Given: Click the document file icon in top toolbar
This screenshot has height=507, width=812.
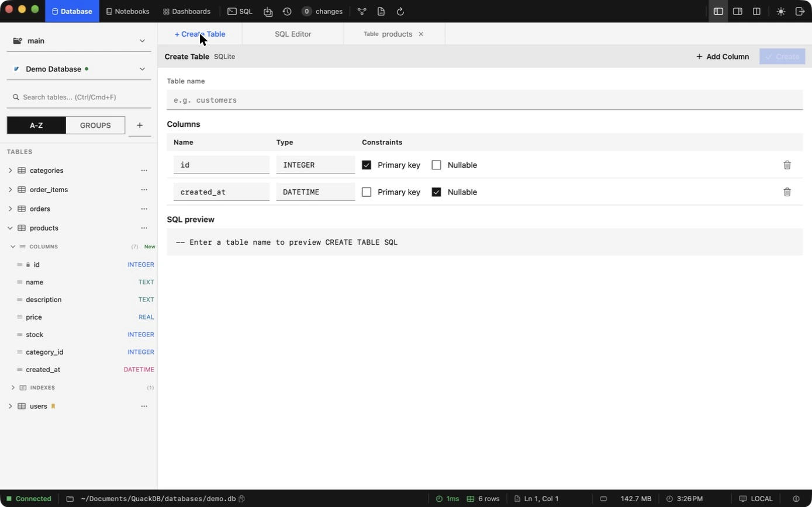Looking at the screenshot, I should (381, 11).
